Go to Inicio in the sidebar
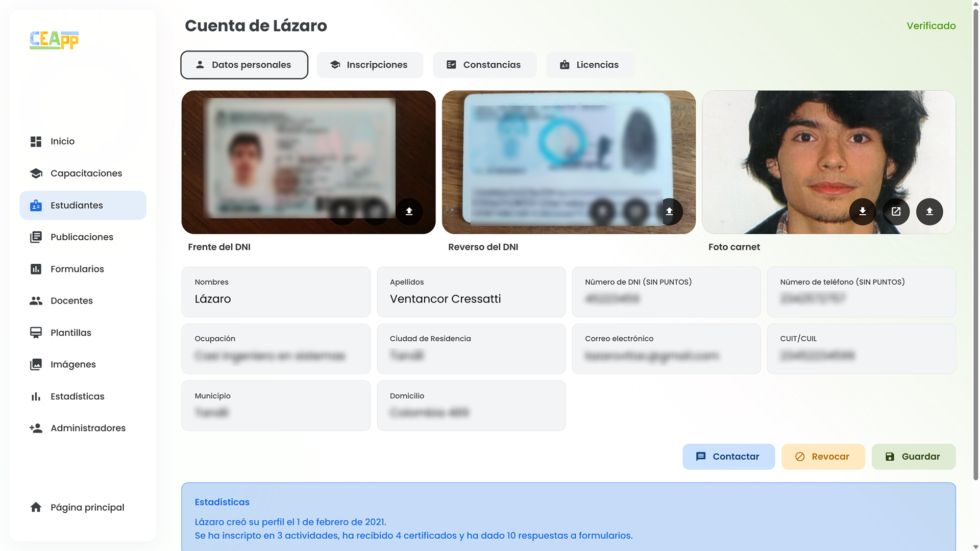This screenshot has height=551, width=980. (x=83, y=141)
